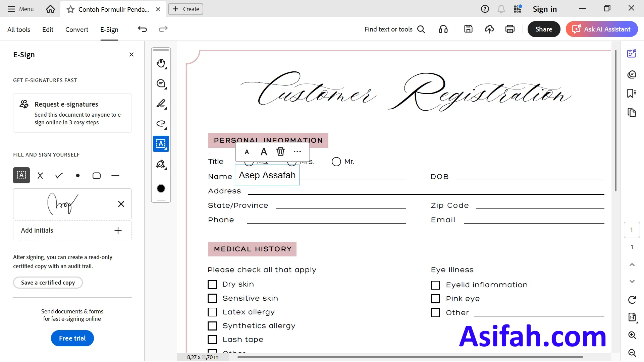644x362 pixels.
Task: Increase text size with large A
Action: tap(264, 152)
